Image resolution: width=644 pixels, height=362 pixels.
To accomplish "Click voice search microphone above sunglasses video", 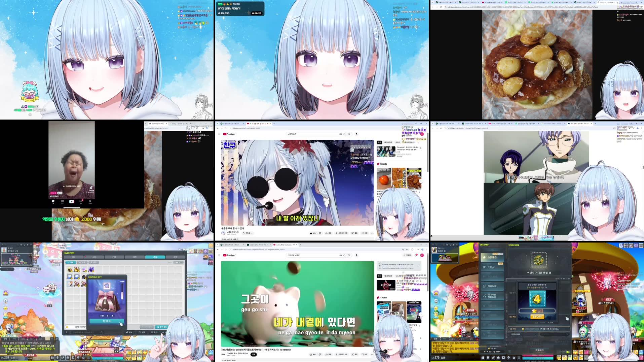I will [356, 134].
